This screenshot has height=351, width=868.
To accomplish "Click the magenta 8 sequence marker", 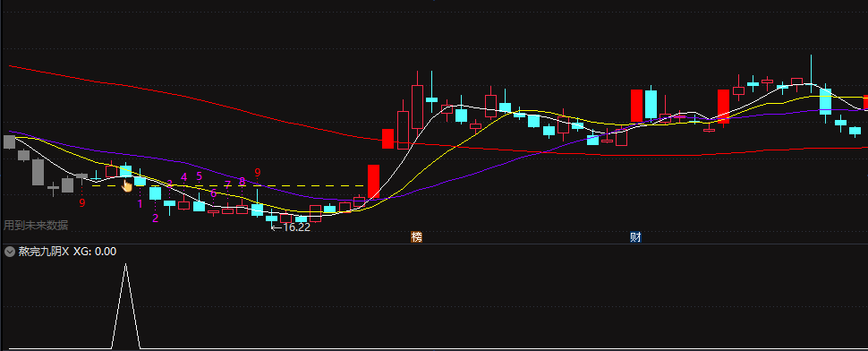I will click(242, 181).
